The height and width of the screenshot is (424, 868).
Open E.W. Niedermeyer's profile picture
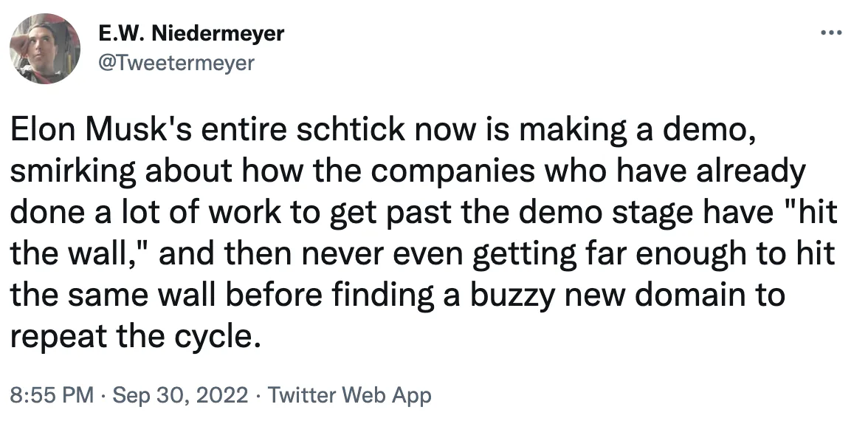tap(45, 49)
